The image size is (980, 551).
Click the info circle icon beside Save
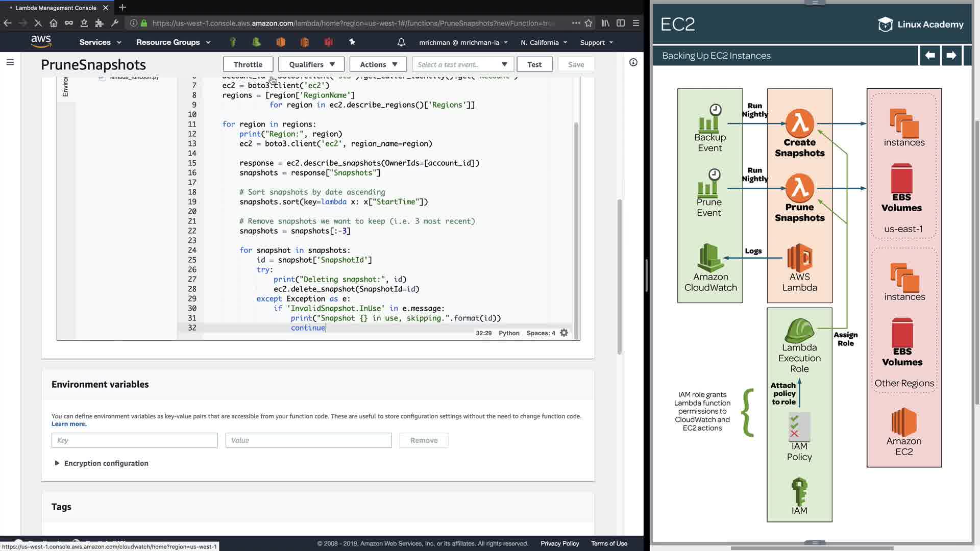(633, 62)
